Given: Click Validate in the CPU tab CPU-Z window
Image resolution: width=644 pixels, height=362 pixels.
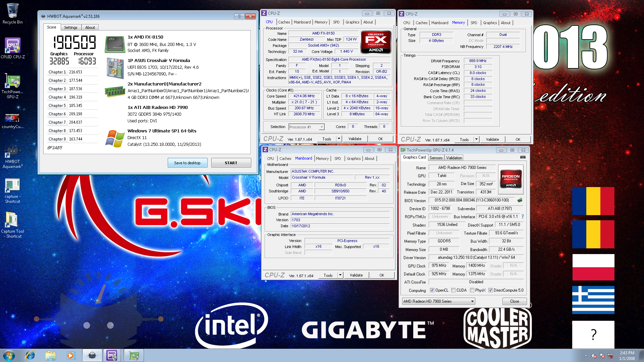Looking at the screenshot, I should tap(355, 139).
